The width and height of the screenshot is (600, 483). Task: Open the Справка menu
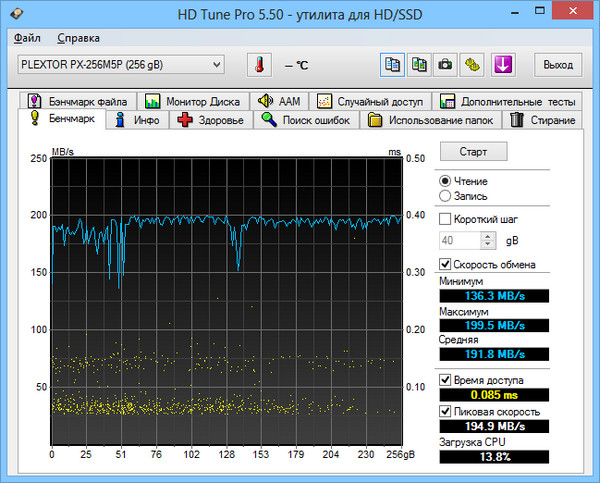(x=78, y=38)
